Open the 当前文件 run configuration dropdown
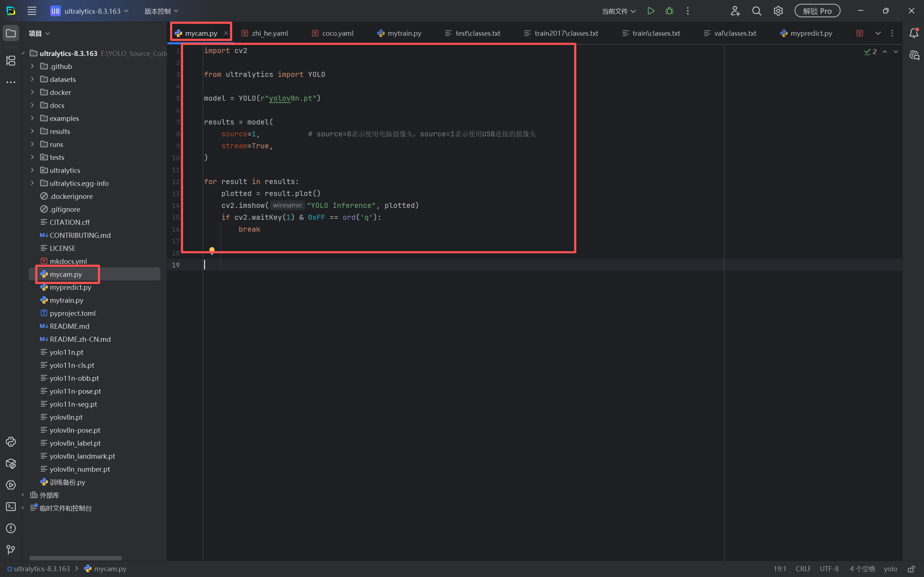 (x=619, y=11)
